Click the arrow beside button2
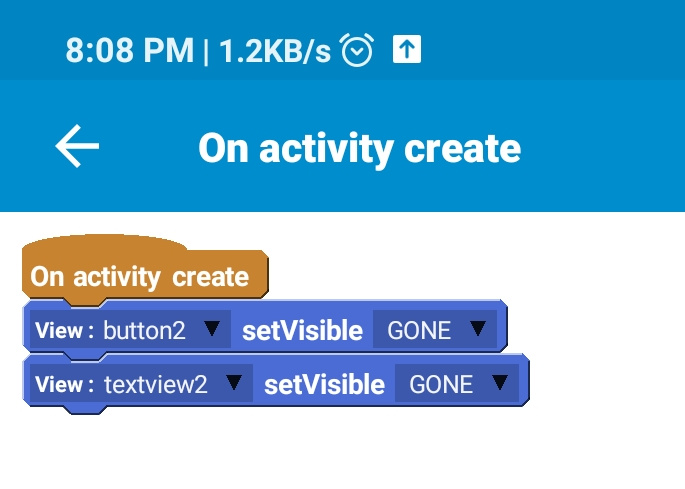Viewport: 685px width, 489px height. click(211, 329)
